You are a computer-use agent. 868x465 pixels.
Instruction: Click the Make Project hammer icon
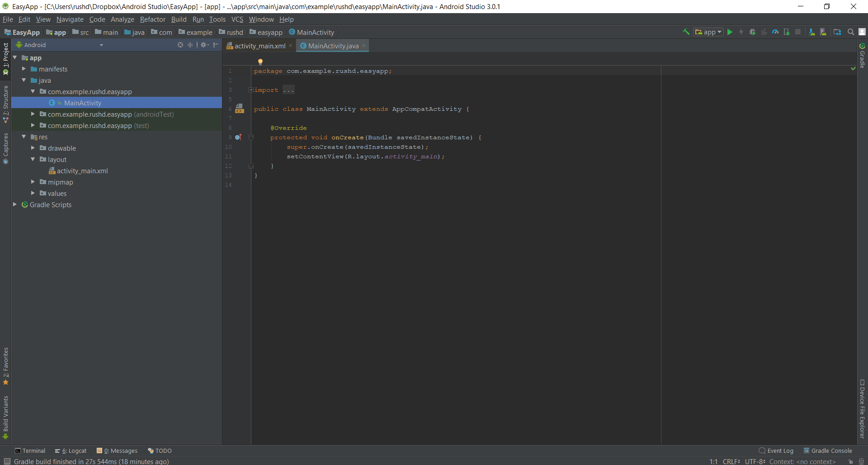686,32
